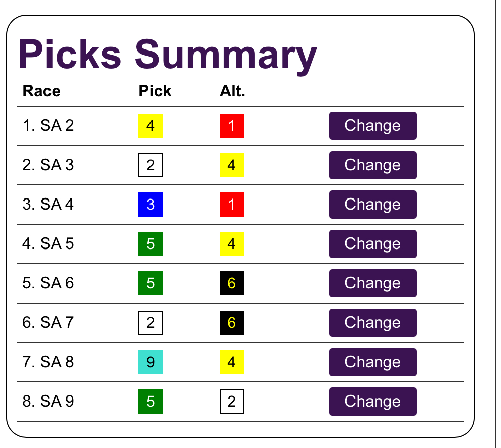Image resolution: width=501 pixels, height=448 pixels.
Task: Click black alternate swatch 6 for SA 6
Action: pyautogui.click(x=232, y=283)
